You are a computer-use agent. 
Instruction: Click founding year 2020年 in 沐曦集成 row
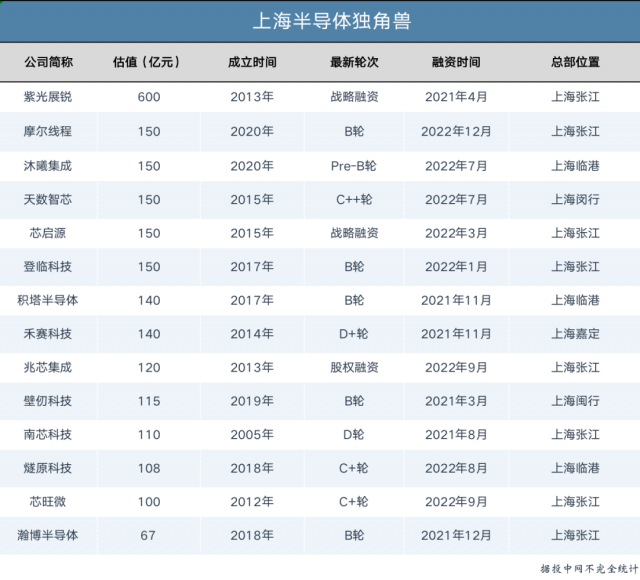252,166
